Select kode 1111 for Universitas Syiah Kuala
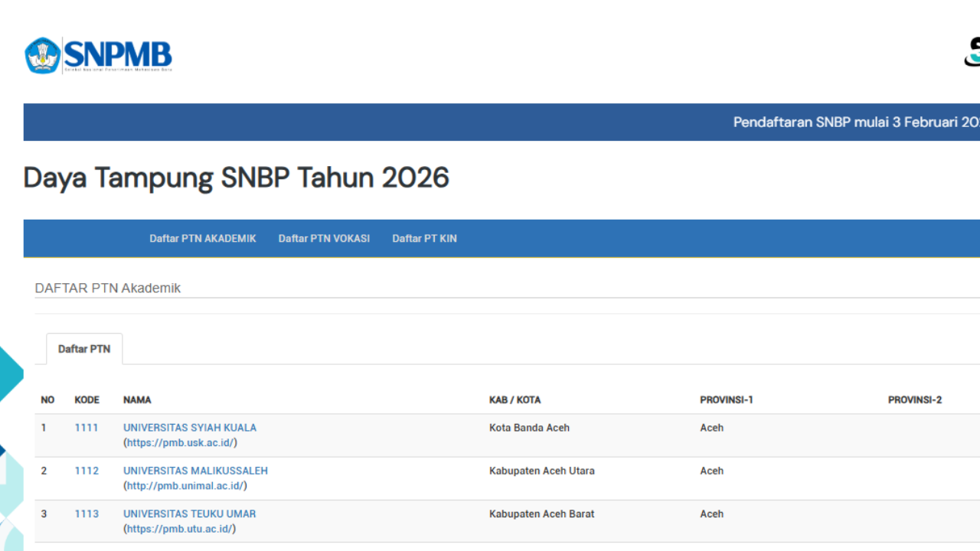The height and width of the screenshot is (551, 980). click(x=86, y=427)
